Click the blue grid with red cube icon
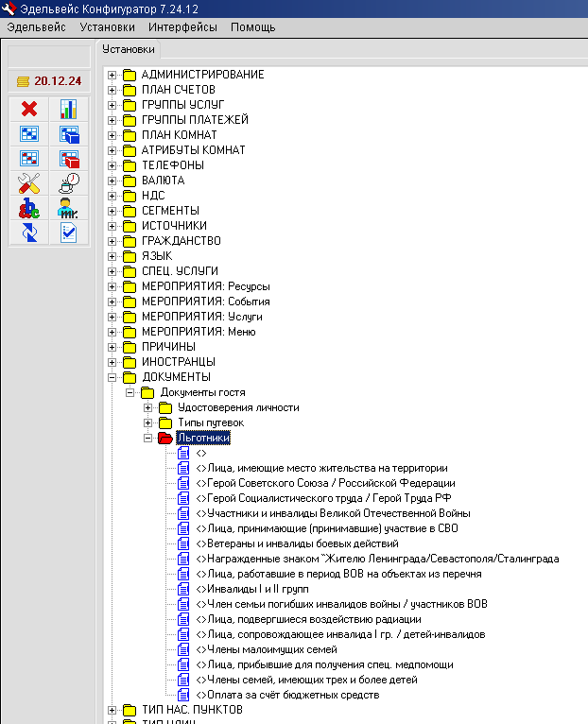The width and height of the screenshot is (588, 724). coord(69,158)
